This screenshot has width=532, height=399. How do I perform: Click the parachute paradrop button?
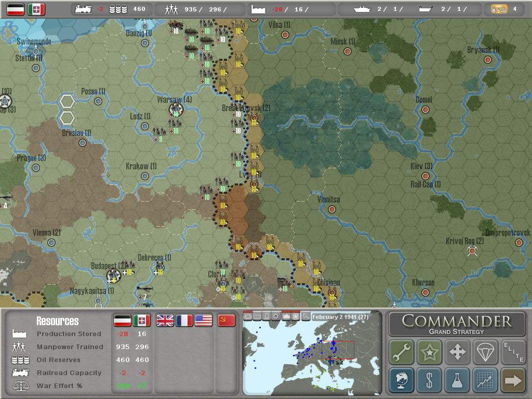485,352
